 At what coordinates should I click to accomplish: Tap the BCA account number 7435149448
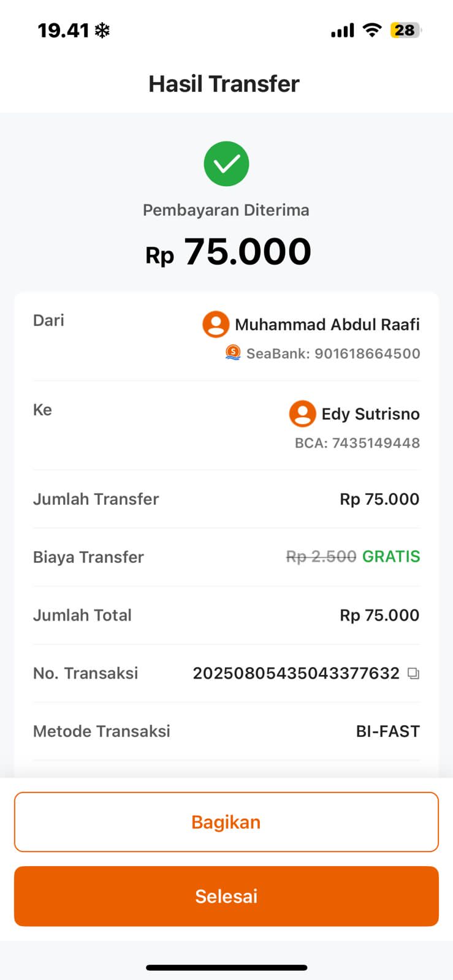point(376,443)
